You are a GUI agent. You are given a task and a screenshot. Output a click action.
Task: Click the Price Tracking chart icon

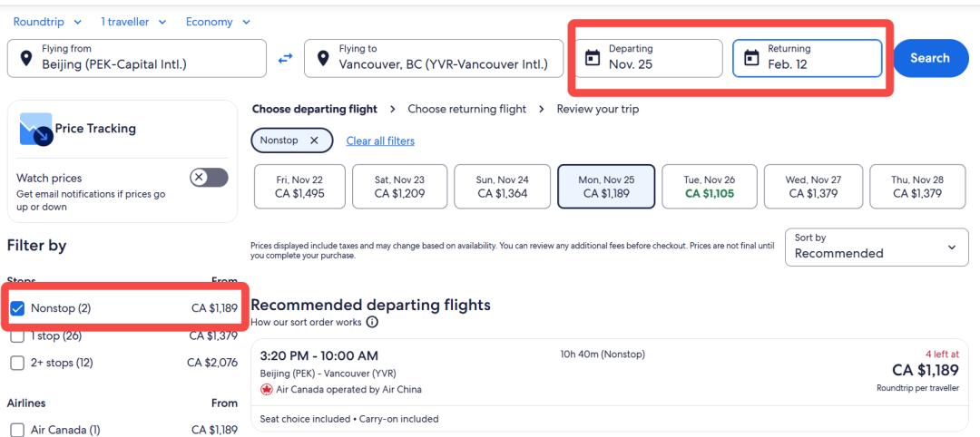coord(35,130)
